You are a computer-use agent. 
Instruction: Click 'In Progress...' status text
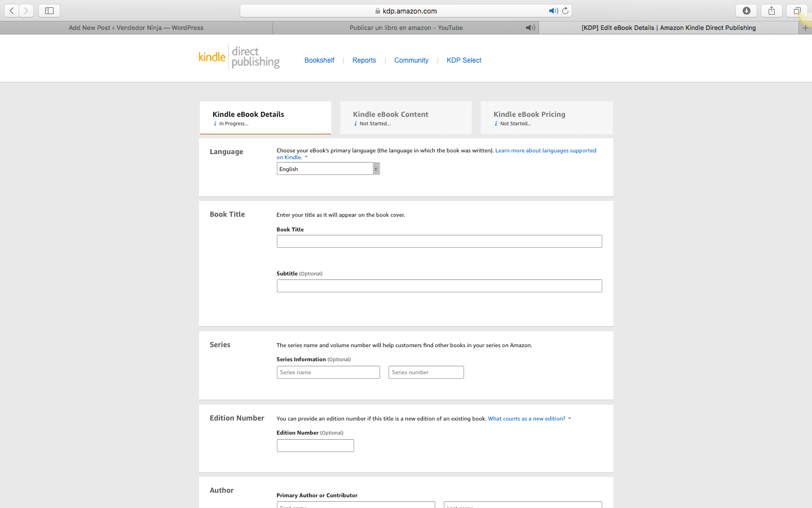click(233, 124)
